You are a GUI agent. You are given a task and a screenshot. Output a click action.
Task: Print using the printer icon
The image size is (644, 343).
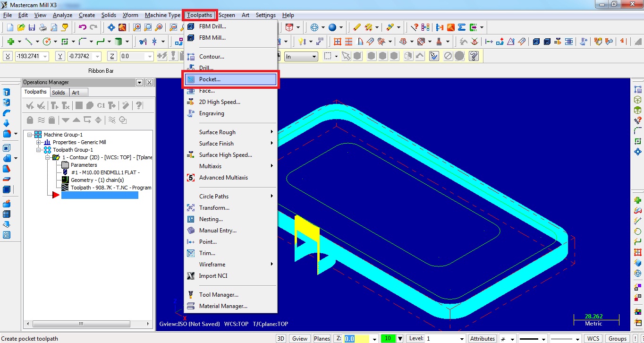coord(43,27)
